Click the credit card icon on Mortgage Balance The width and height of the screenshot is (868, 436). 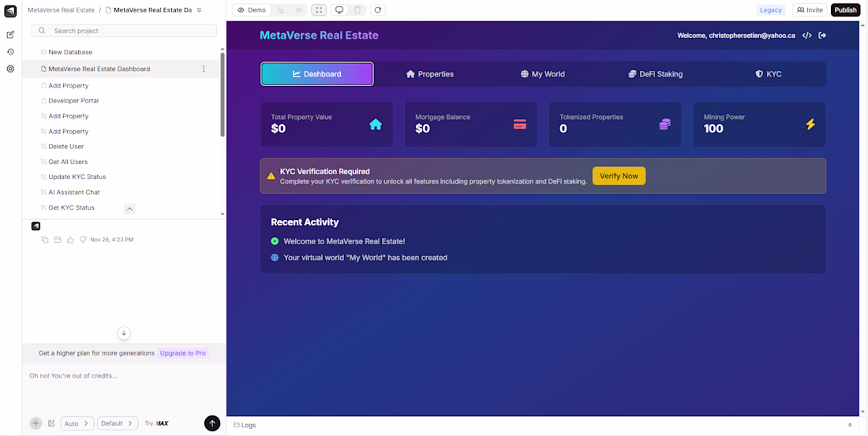pyautogui.click(x=520, y=125)
